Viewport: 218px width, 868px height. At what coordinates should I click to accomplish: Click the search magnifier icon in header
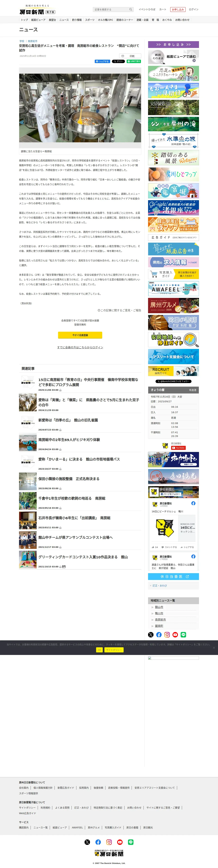131,9
